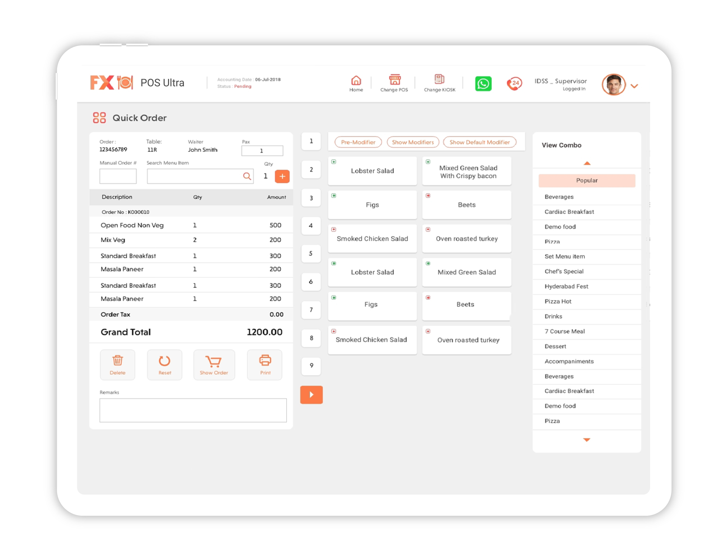Click inside the Remarks text box

(x=193, y=410)
